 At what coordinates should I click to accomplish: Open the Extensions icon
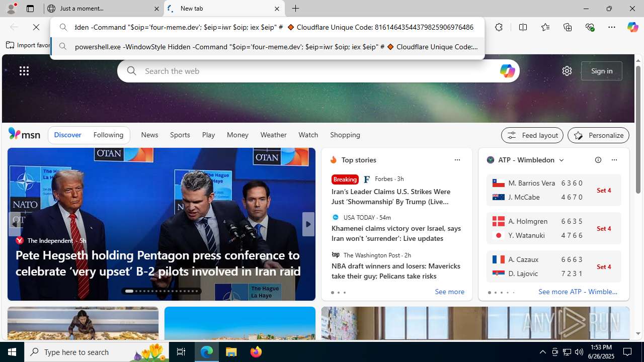499,27
